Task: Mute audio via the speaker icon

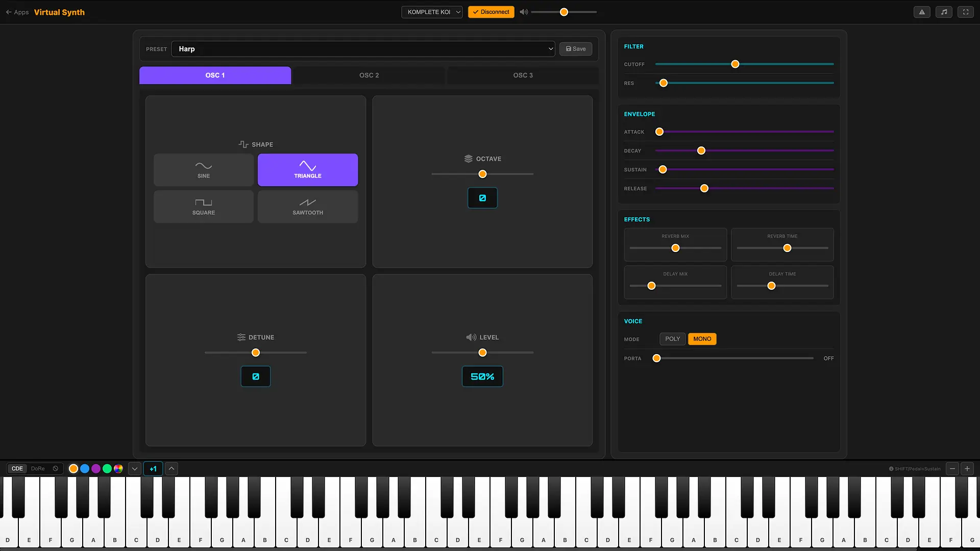Action: (524, 12)
